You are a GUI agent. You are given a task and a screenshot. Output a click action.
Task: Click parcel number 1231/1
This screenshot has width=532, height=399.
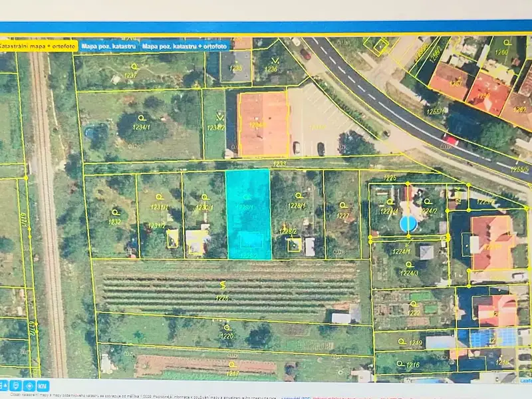tap(160, 207)
